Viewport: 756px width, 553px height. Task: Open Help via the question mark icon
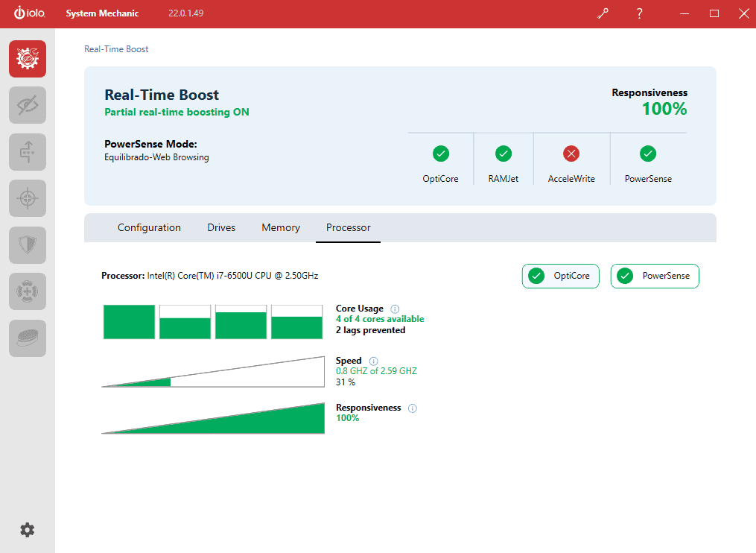639,13
